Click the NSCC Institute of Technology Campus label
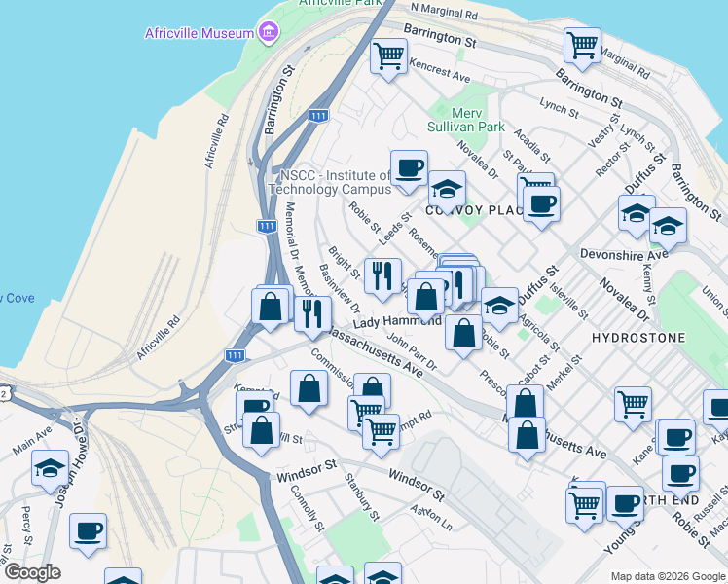 point(330,182)
